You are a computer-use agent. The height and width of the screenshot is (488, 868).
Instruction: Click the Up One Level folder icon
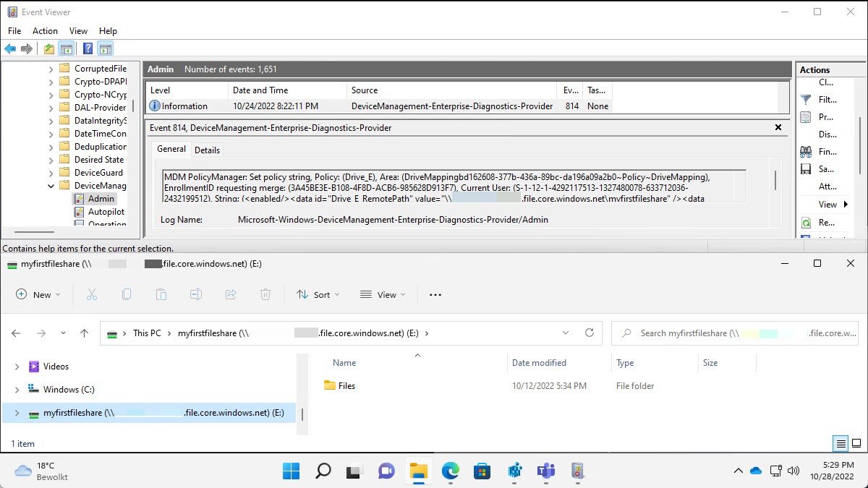point(48,49)
